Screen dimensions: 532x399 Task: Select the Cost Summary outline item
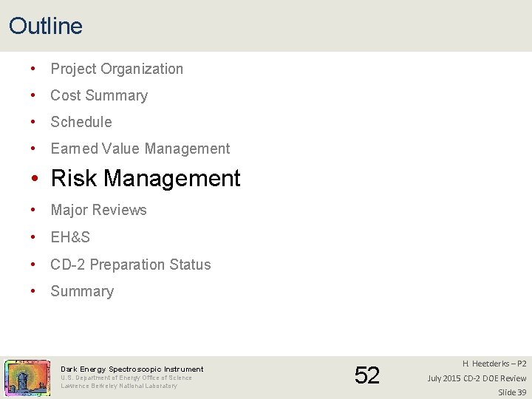point(99,95)
